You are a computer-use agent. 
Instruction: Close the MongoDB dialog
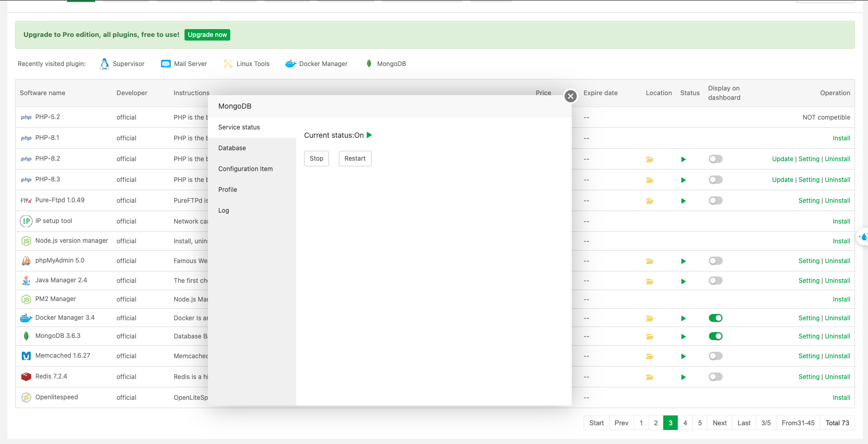pos(571,96)
